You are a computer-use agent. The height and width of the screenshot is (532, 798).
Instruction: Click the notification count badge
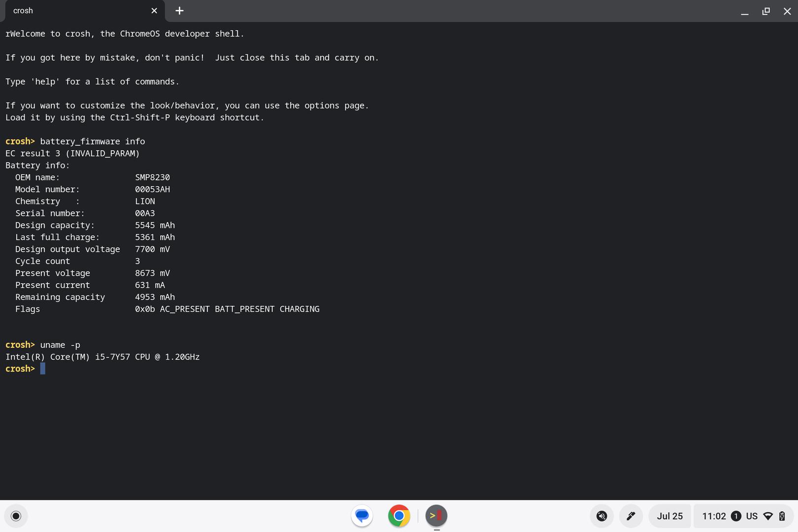click(736, 516)
